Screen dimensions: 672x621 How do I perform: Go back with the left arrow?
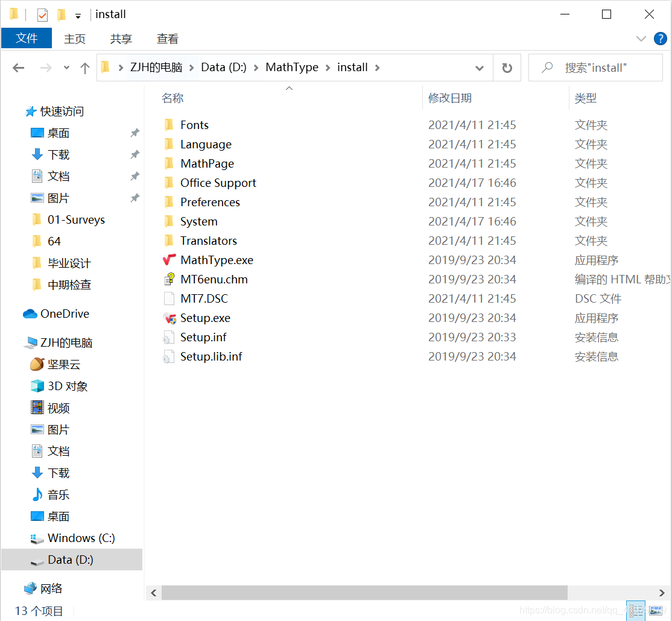(19, 68)
